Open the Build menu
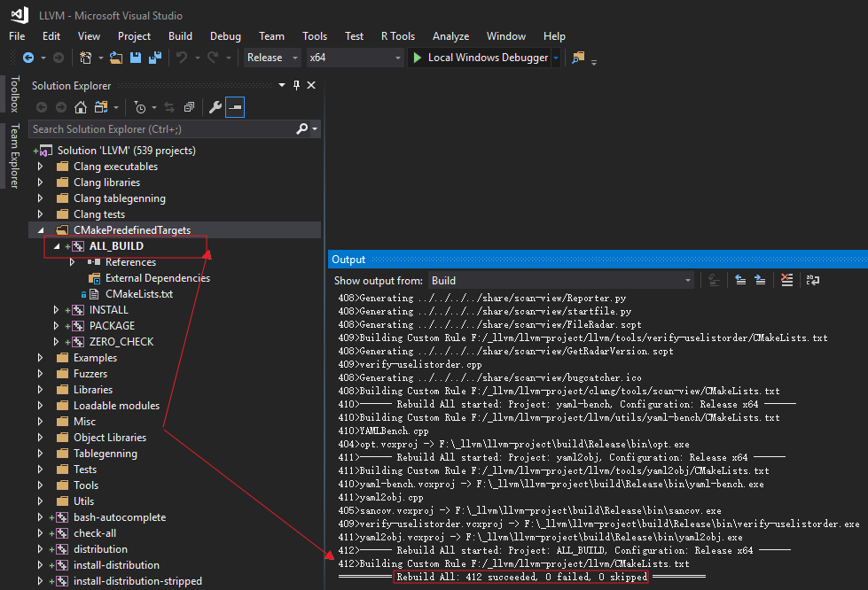This screenshot has width=868, height=590. (x=181, y=36)
